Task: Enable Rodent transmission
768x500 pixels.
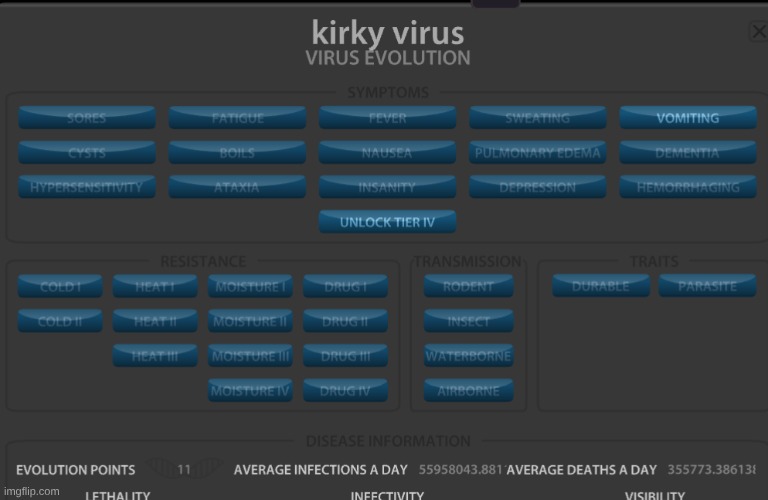Action: tap(469, 286)
